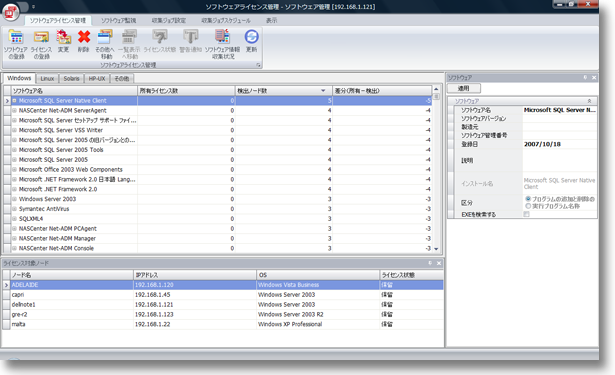Select the malta node row

(x=223, y=324)
